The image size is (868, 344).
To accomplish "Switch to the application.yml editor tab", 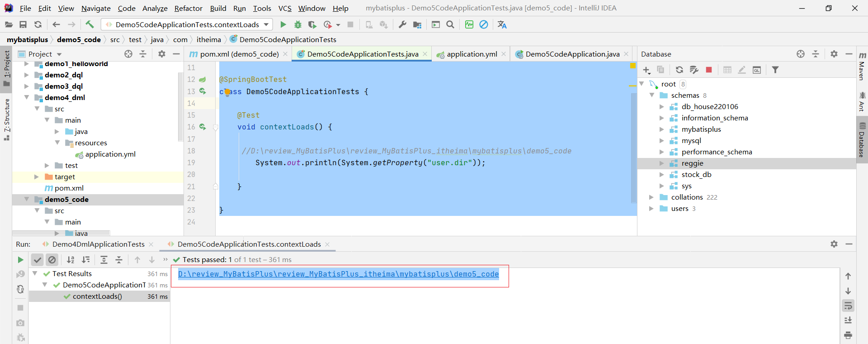I will 472,54.
